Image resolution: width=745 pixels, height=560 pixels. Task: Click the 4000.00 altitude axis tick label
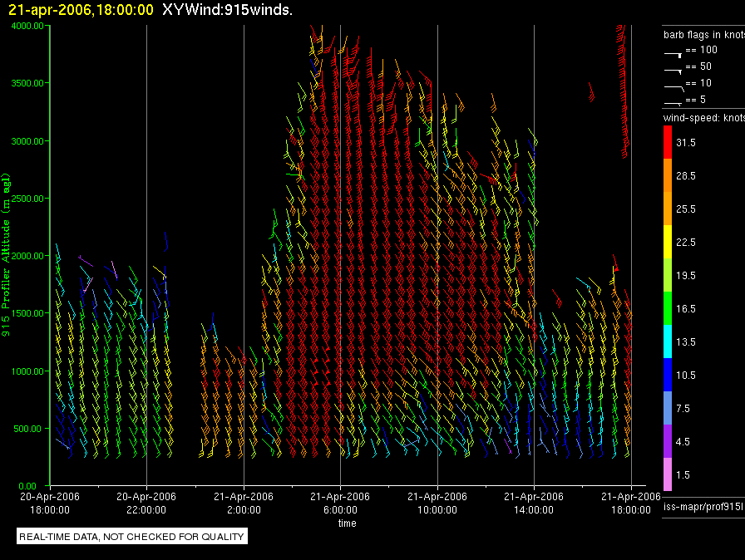[x=27, y=26]
